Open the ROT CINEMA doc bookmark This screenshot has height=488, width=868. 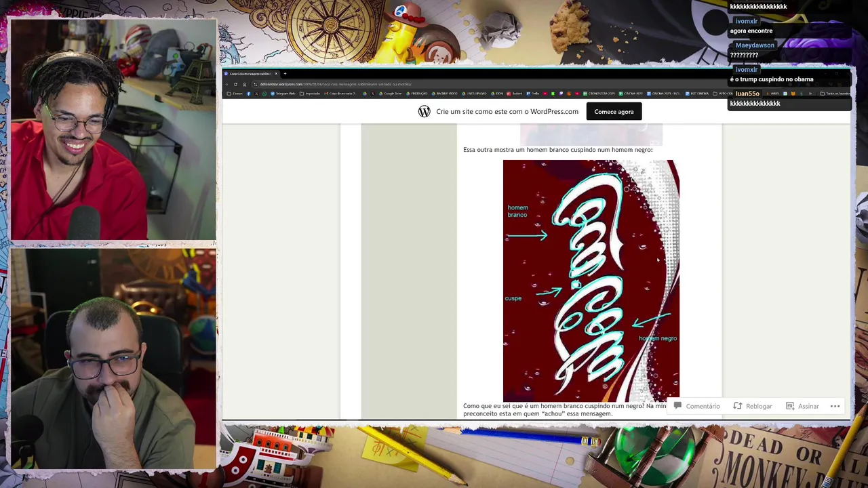(x=696, y=94)
